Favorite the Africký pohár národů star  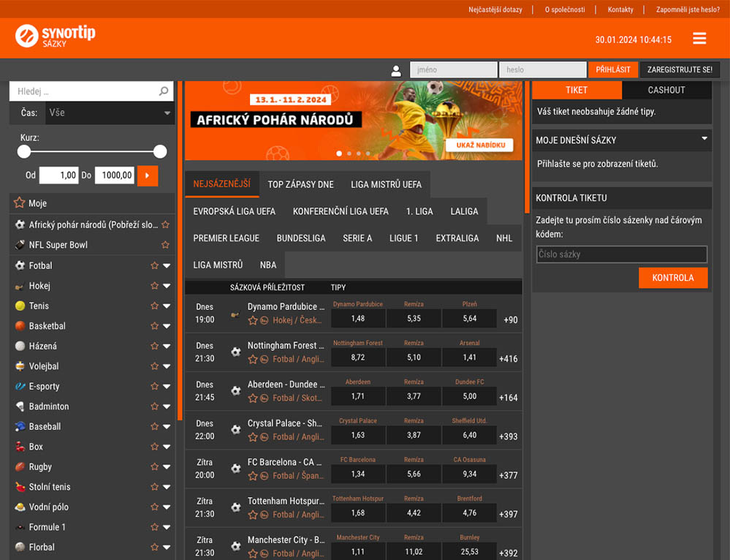click(165, 224)
